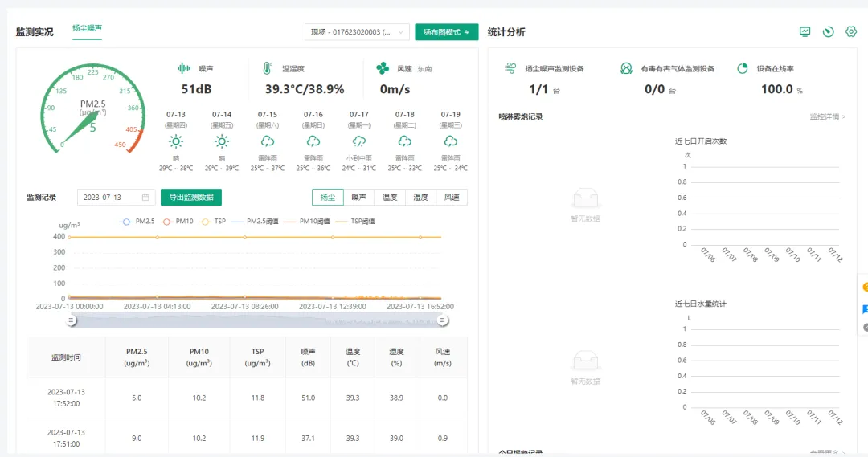Image resolution: width=868 pixels, height=457 pixels.
Task: Click the 2023-07-13 17:51:00 row timestamp
Action: 66,439
